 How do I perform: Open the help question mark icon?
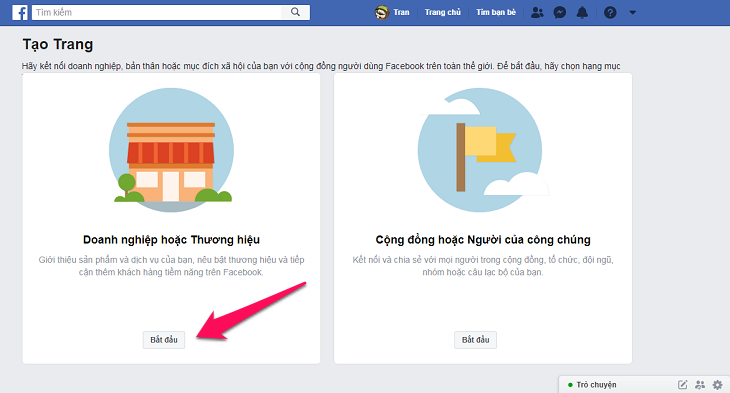[x=610, y=13]
